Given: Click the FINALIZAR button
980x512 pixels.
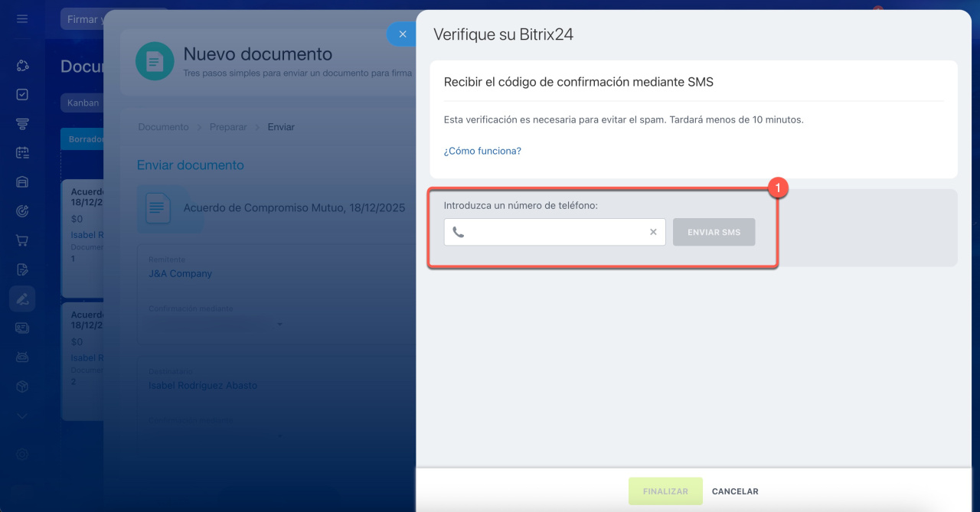Looking at the screenshot, I should point(665,491).
